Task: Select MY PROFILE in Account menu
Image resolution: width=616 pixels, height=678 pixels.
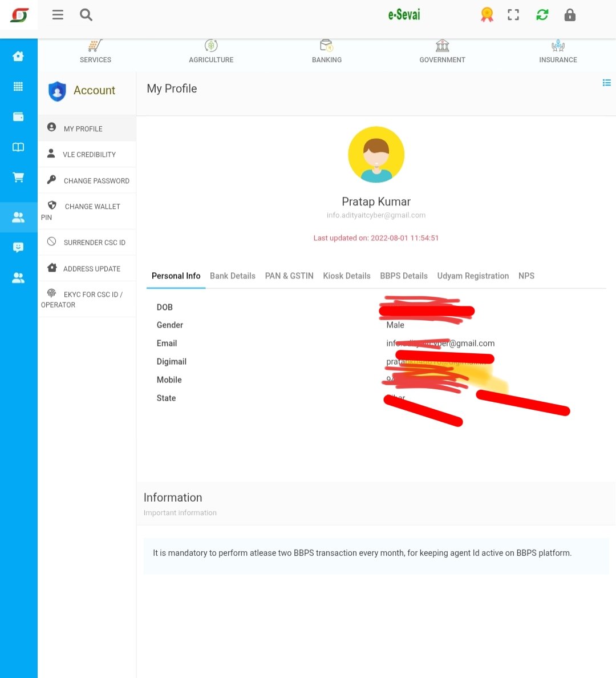Action: click(x=87, y=128)
